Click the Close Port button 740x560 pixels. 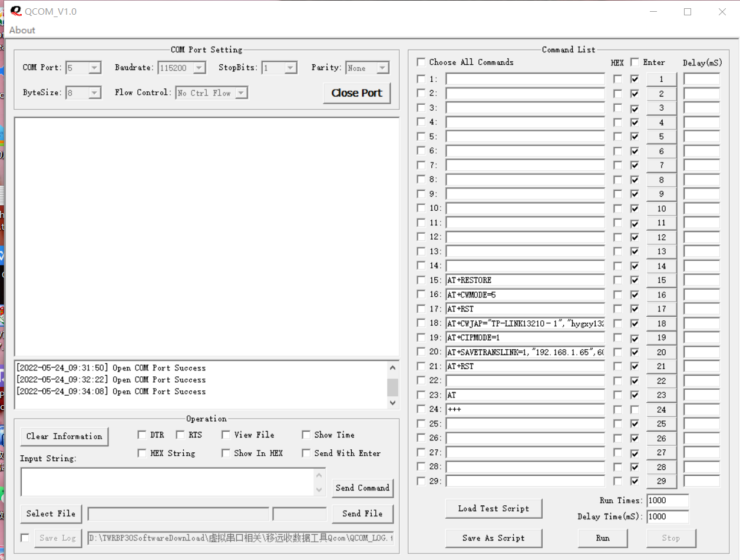pyautogui.click(x=356, y=93)
